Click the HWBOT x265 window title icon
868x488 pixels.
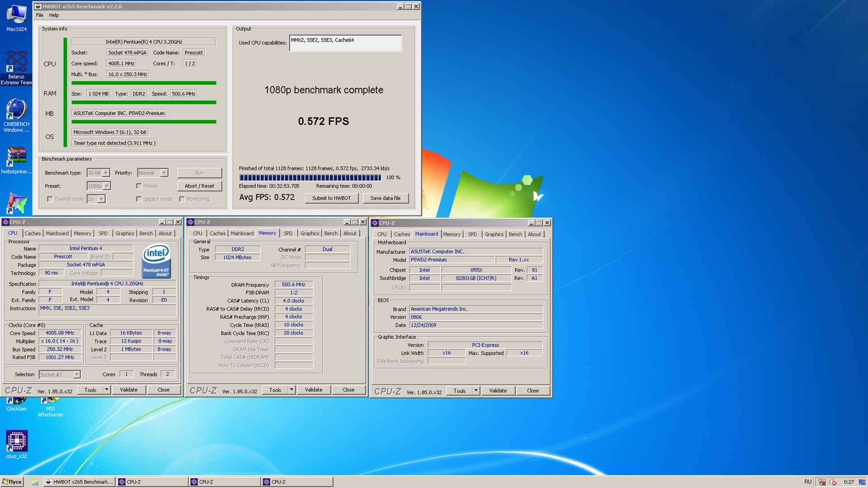pos(38,6)
